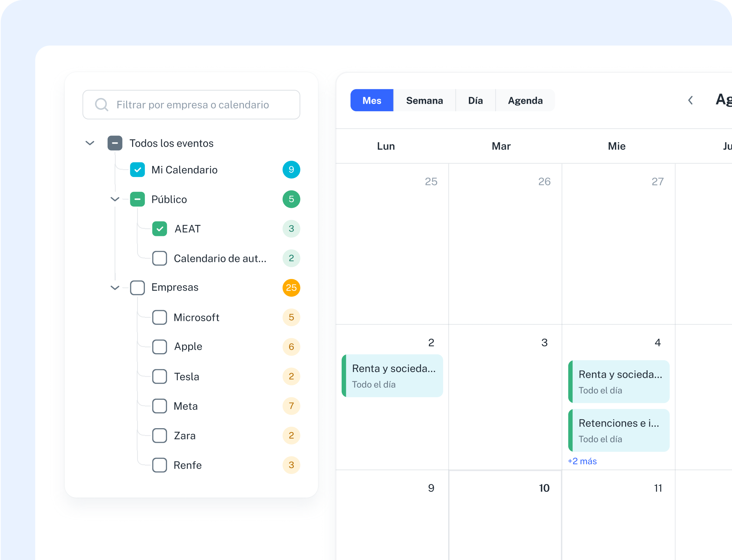Uncheck the AEAT calendar
This screenshot has width=732, height=560.
(x=160, y=228)
